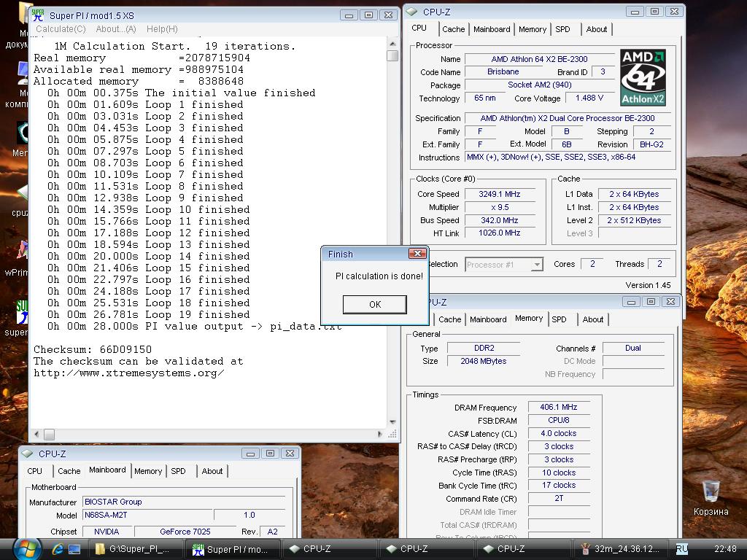Open Cache tab in CPU-Z memory window
The image size is (747, 560).
(449, 319)
